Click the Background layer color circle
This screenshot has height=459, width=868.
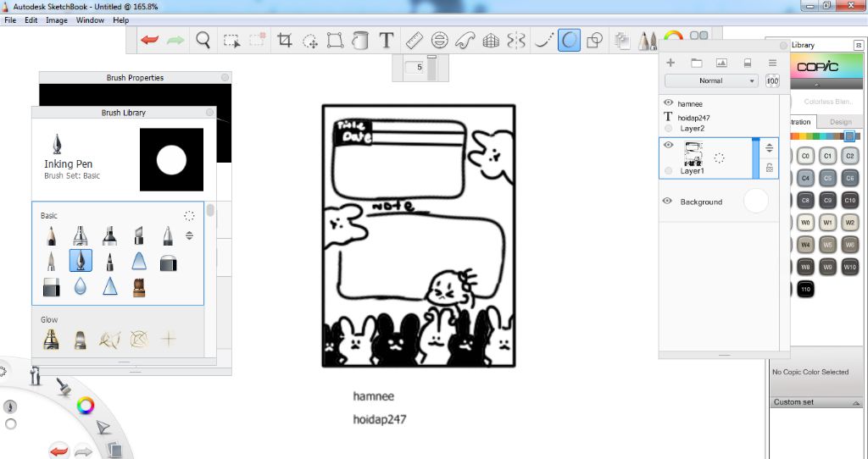point(755,202)
